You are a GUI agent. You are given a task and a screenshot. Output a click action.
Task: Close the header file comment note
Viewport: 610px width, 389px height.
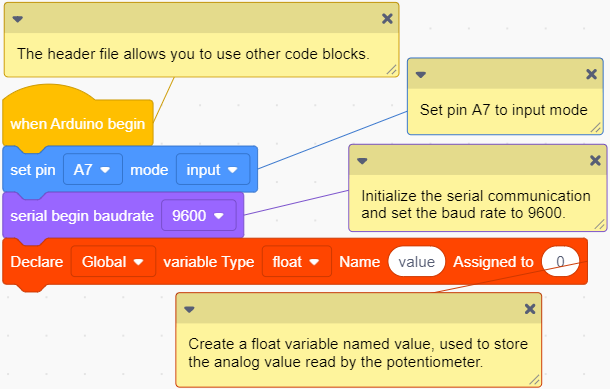click(387, 19)
